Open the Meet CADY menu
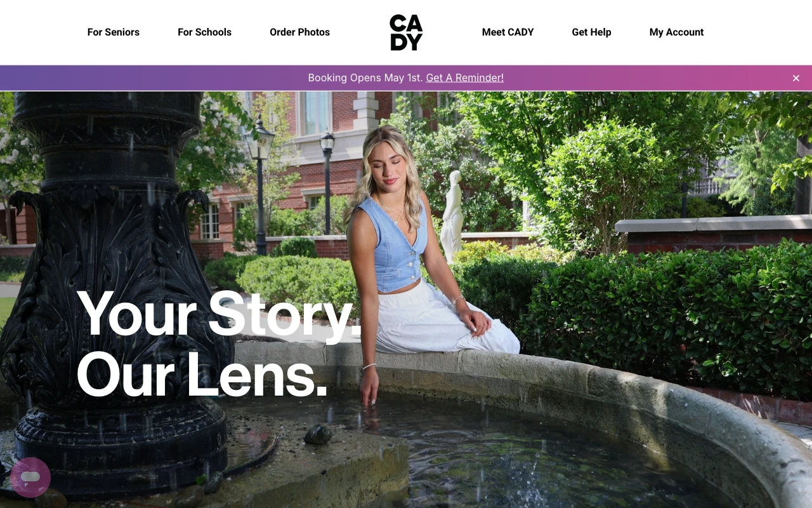The height and width of the screenshot is (508, 812). [x=507, y=32]
